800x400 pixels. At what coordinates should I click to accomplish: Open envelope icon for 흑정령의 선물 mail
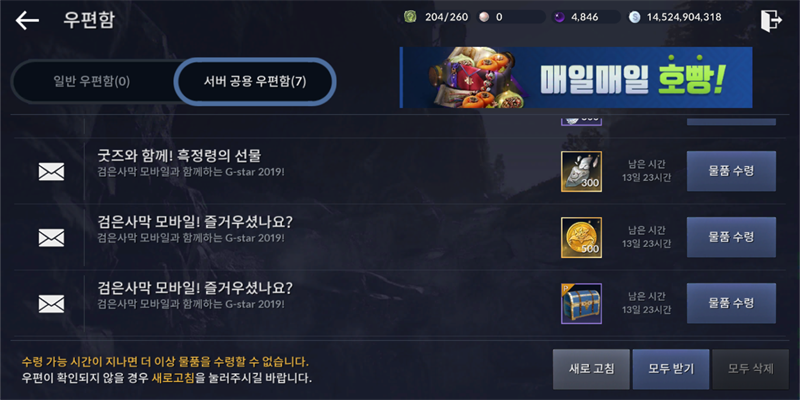[x=52, y=171]
